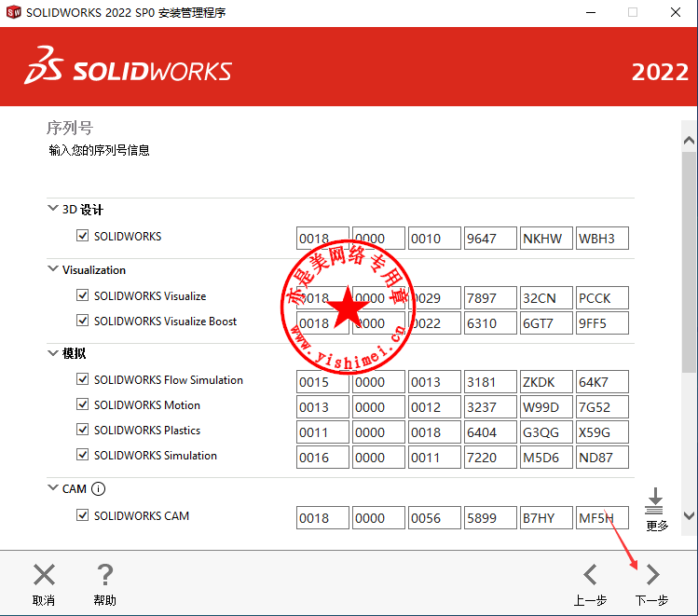Image resolution: width=698 pixels, height=616 pixels.
Task: Disable SOLIDWORKS Motion checkbox
Action: point(82,404)
